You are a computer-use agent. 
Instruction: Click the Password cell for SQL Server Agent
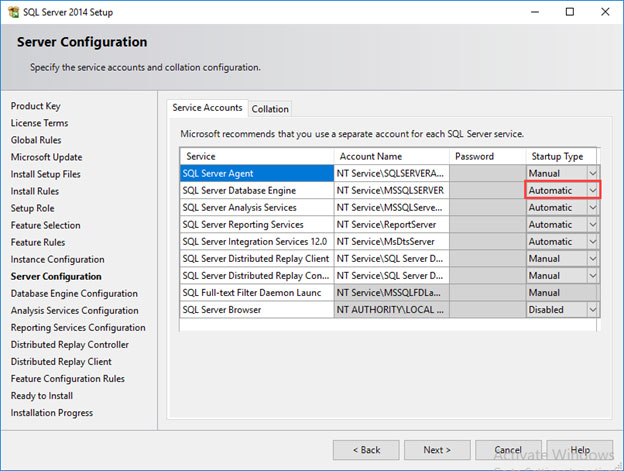pyautogui.click(x=488, y=173)
